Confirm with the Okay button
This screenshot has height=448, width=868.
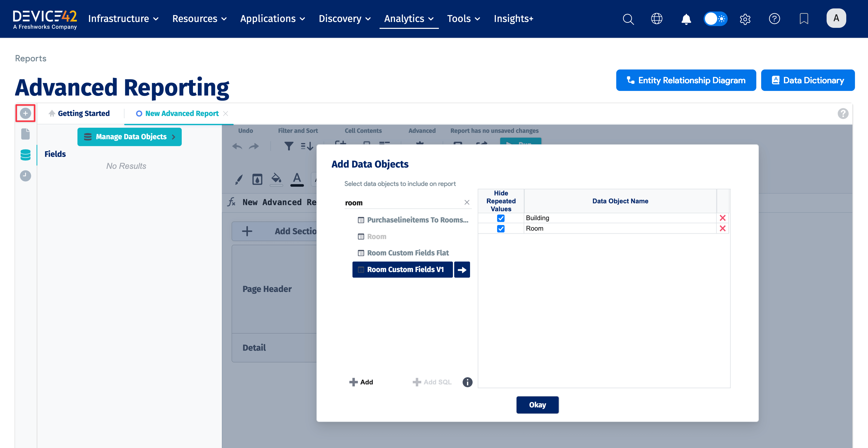tap(538, 405)
